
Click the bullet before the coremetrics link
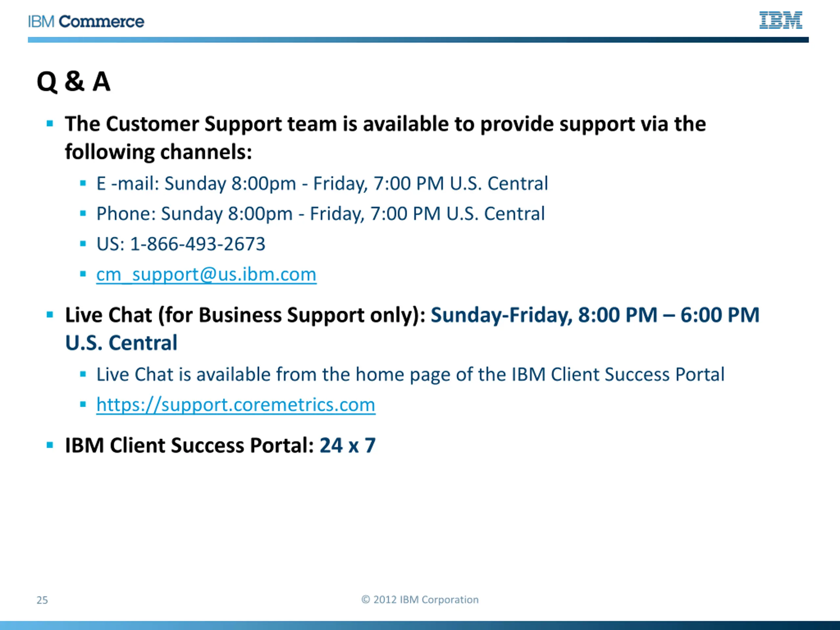83,405
